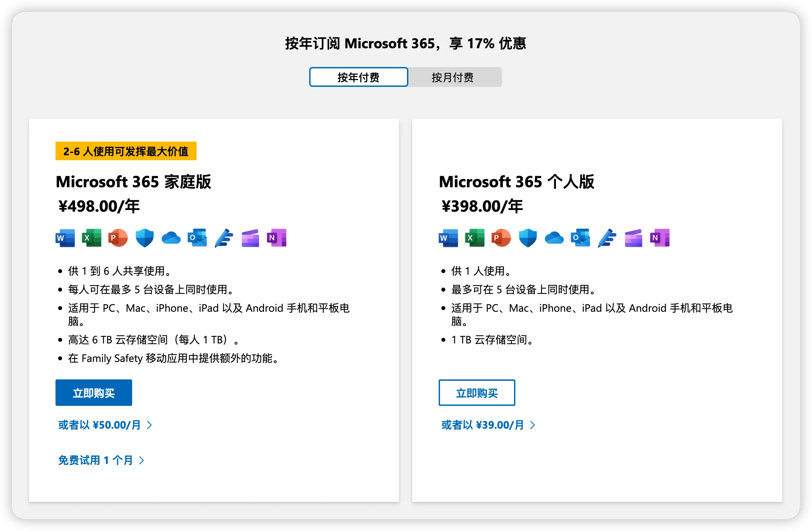Select the 按年付费 billing tab
812x531 pixels.
358,77
